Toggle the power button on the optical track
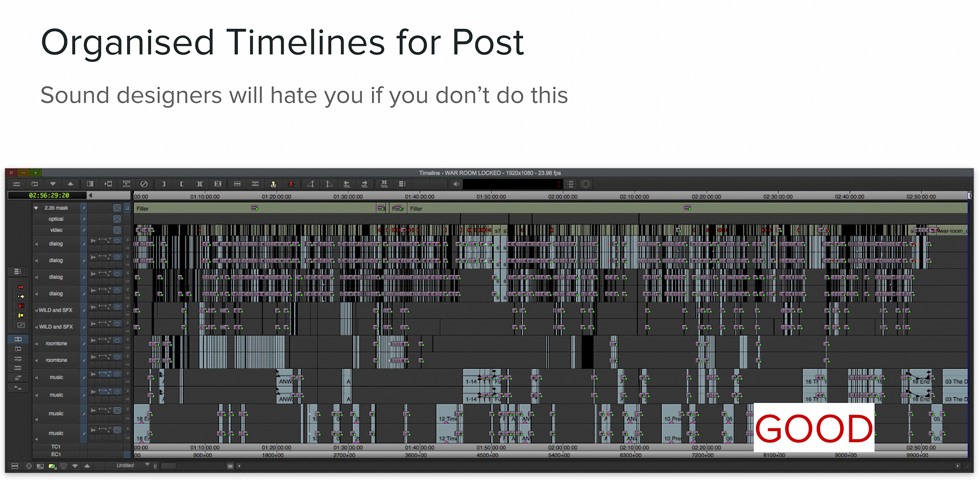This screenshot has height=480, width=980. click(x=117, y=219)
